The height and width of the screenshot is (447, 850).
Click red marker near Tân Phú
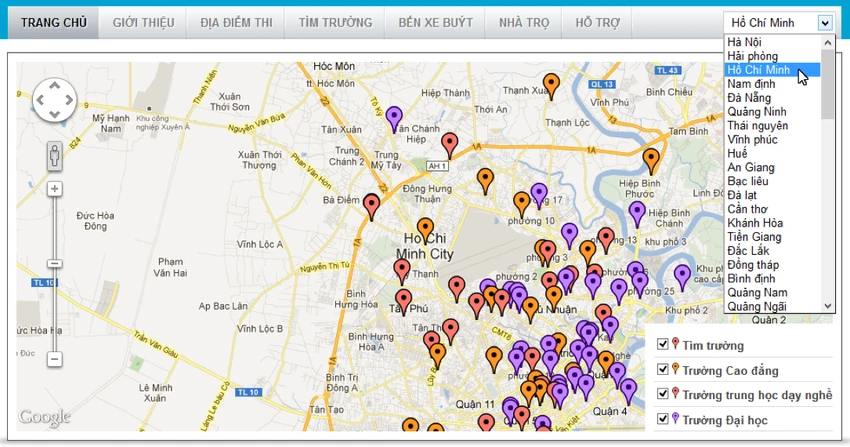click(x=403, y=302)
